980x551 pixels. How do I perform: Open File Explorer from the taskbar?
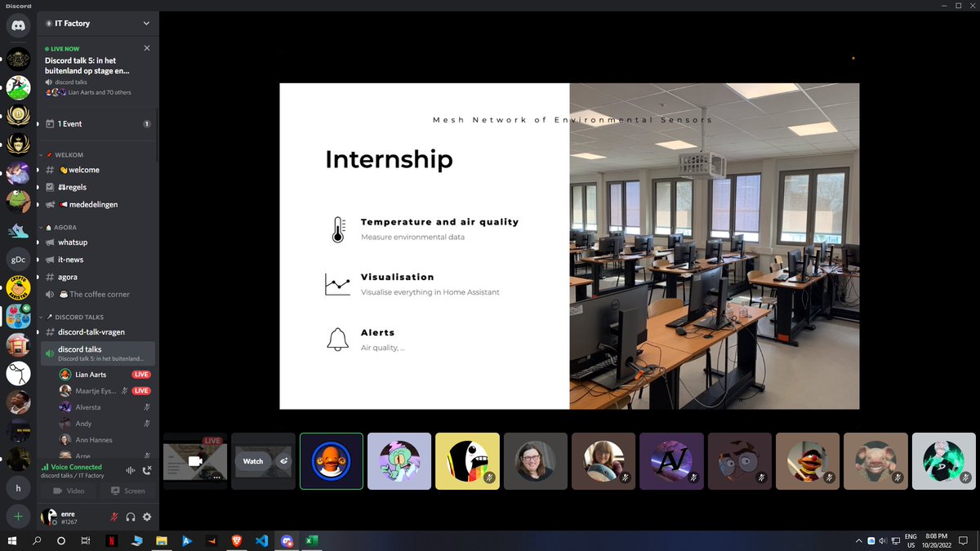pyautogui.click(x=162, y=540)
